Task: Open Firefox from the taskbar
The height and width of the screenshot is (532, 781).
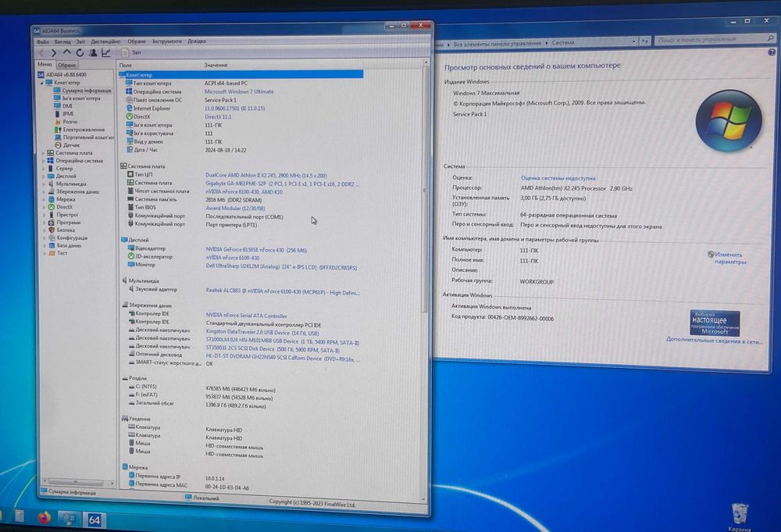Action: 45,518
